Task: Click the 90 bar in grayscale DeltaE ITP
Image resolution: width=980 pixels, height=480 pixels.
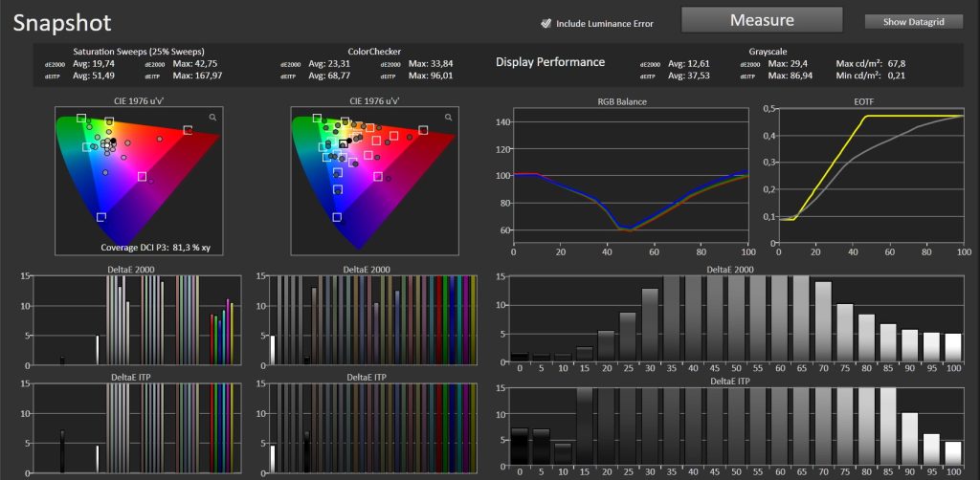Action: 910,436
